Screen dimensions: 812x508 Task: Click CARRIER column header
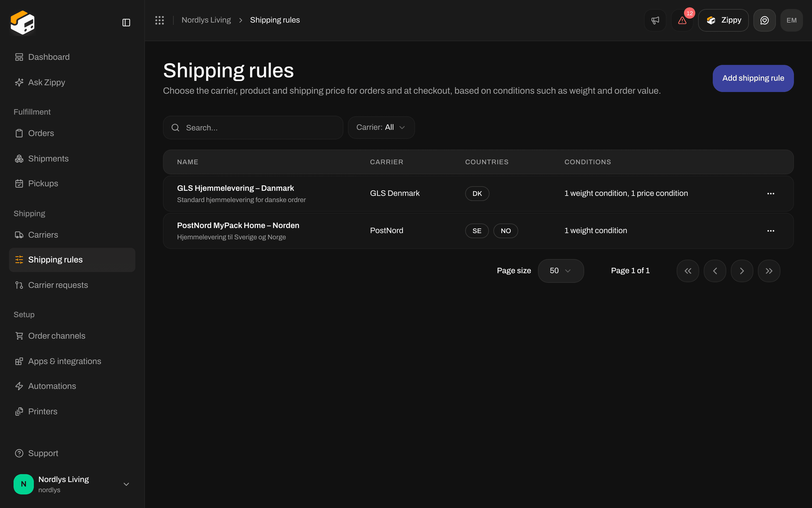(x=387, y=162)
